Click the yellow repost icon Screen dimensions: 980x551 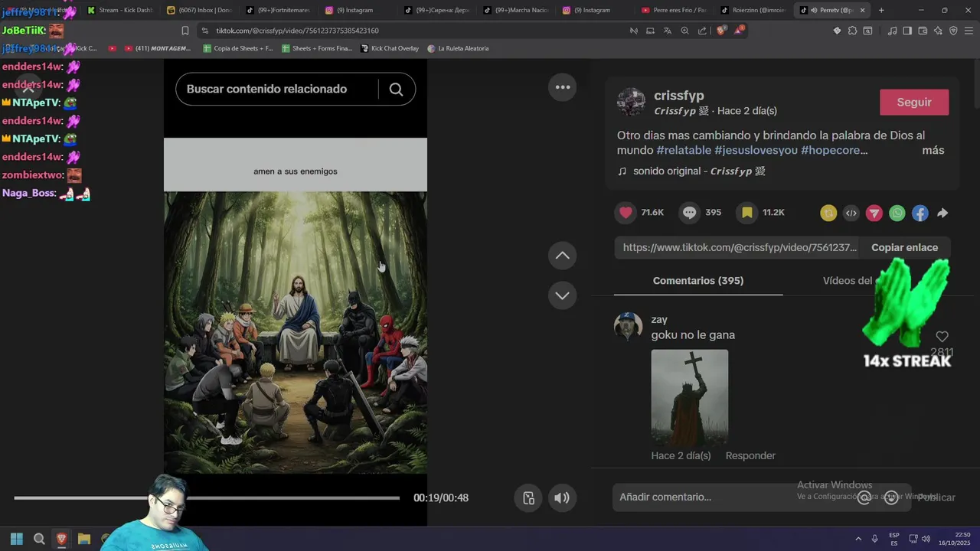pos(828,214)
